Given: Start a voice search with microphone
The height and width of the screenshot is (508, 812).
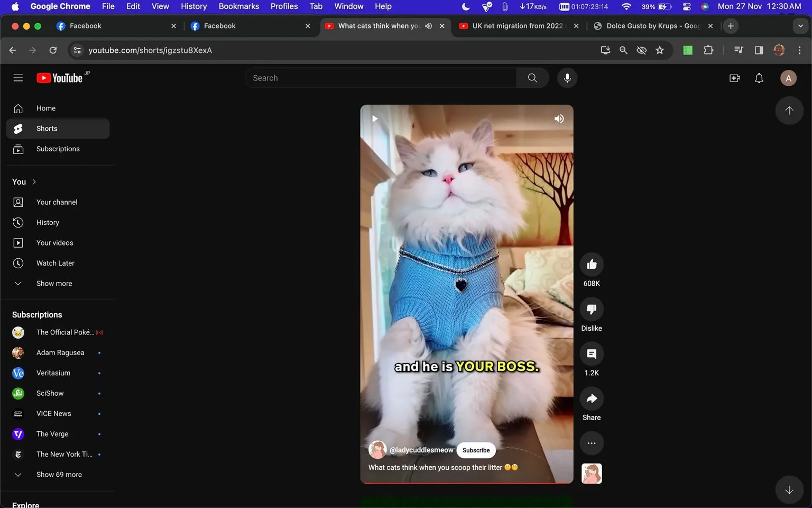Looking at the screenshot, I should pyautogui.click(x=567, y=78).
